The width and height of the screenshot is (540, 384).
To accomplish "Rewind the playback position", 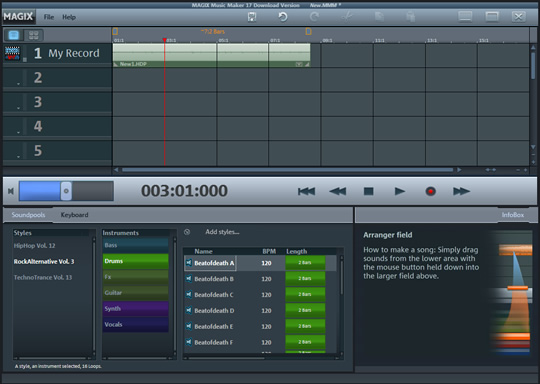I will point(338,191).
